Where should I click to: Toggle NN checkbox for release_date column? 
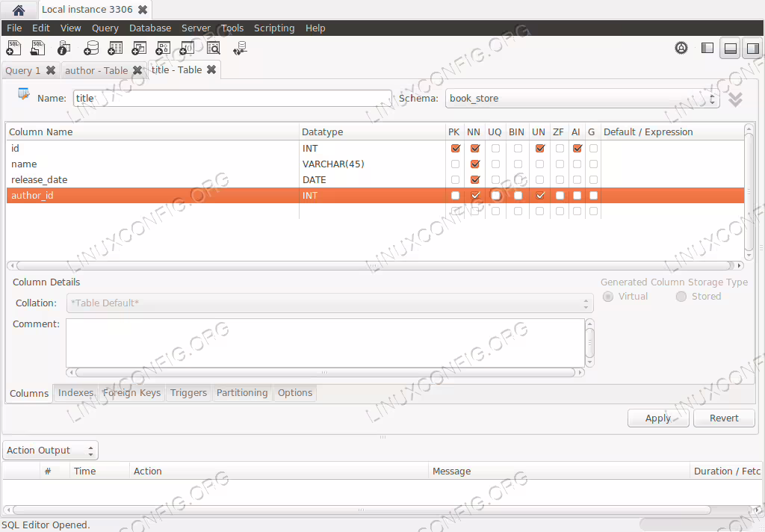pyautogui.click(x=474, y=179)
